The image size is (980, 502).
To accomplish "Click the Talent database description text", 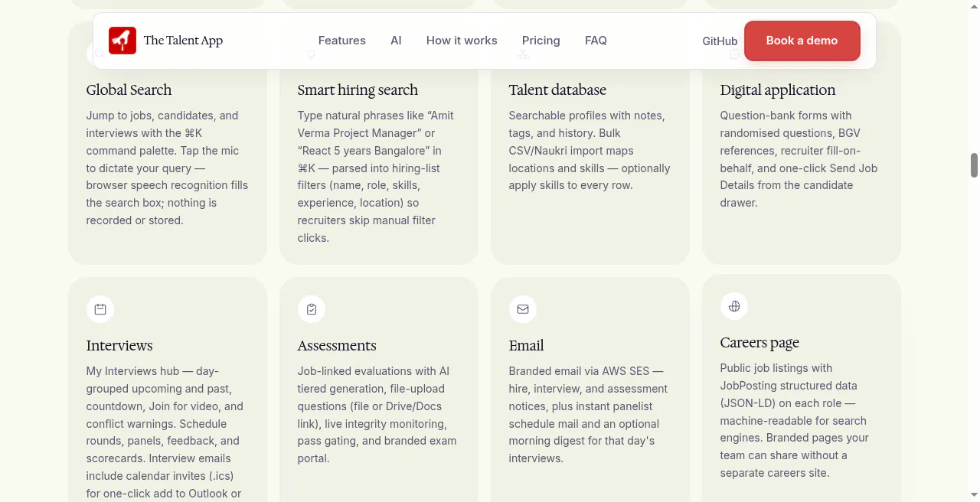I will coord(590,151).
